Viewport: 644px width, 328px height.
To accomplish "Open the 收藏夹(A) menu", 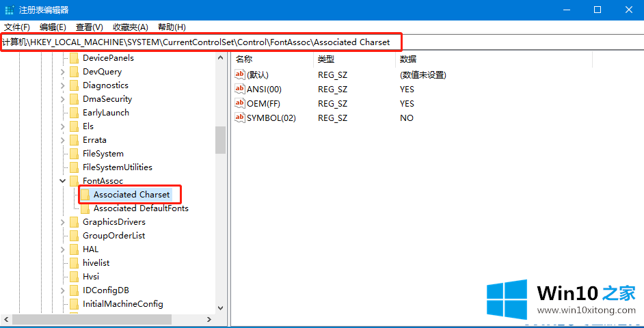I will click(x=130, y=27).
